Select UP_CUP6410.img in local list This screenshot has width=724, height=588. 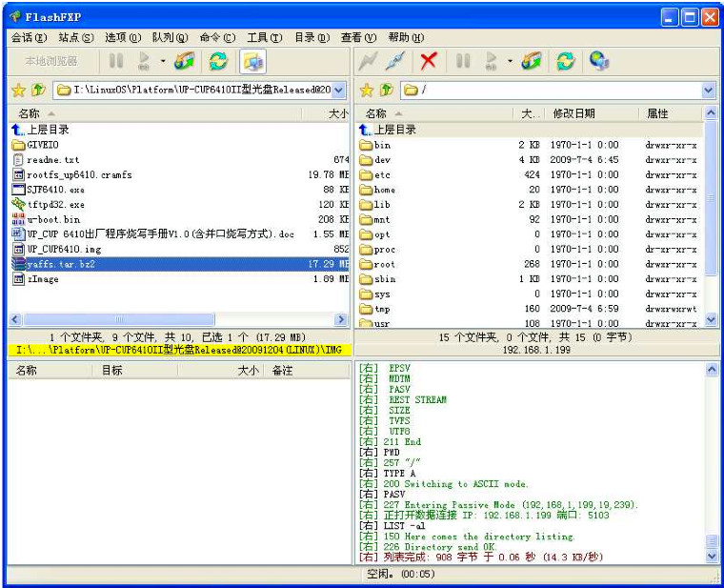(57, 249)
